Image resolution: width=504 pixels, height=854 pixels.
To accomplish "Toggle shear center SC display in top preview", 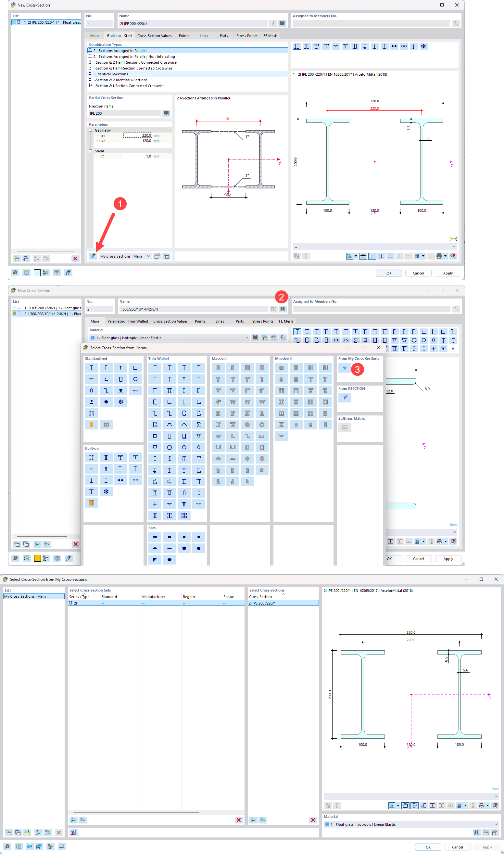I will (x=381, y=256).
